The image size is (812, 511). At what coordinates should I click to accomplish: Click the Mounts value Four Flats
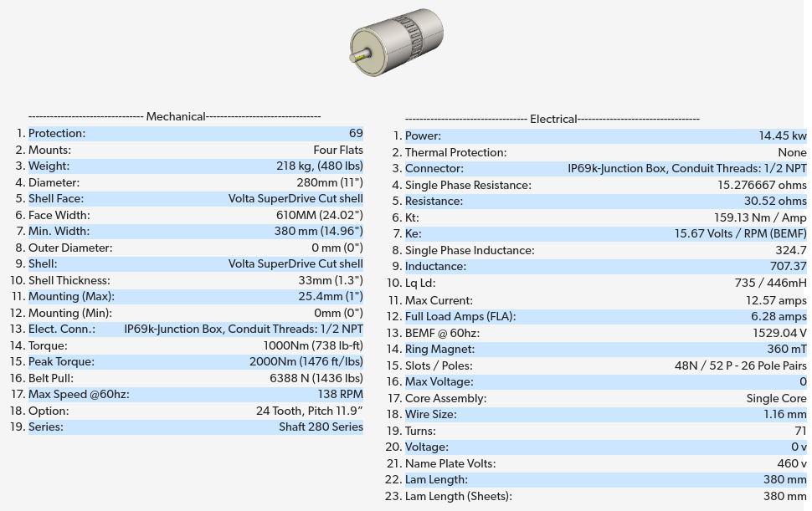[337, 151]
